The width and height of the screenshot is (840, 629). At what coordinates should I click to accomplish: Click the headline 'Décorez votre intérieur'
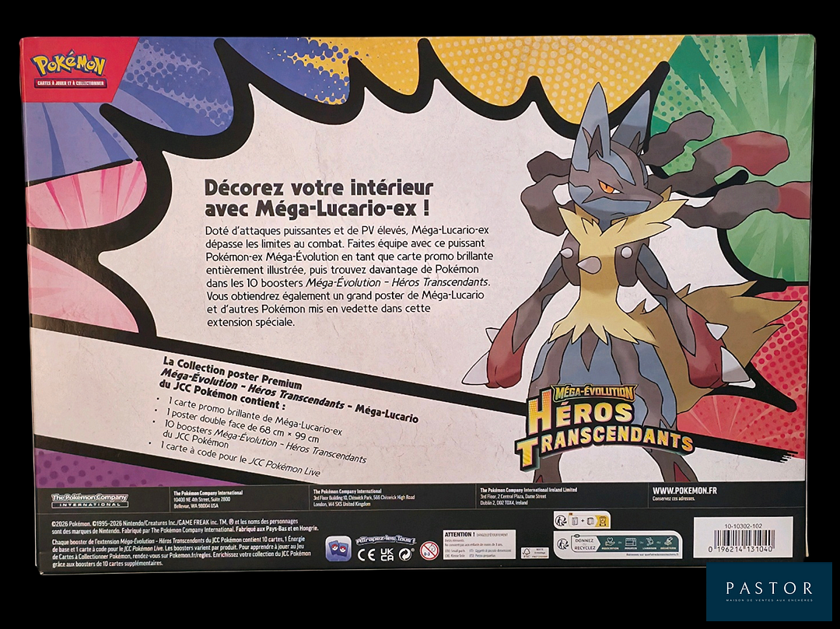pyautogui.click(x=319, y=188)
